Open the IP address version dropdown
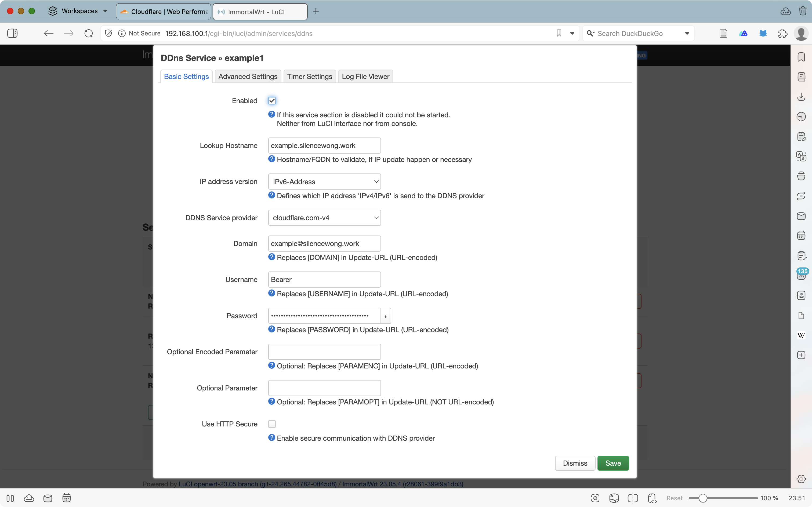Viewport: 812px width, 507px height. [324, 182]
